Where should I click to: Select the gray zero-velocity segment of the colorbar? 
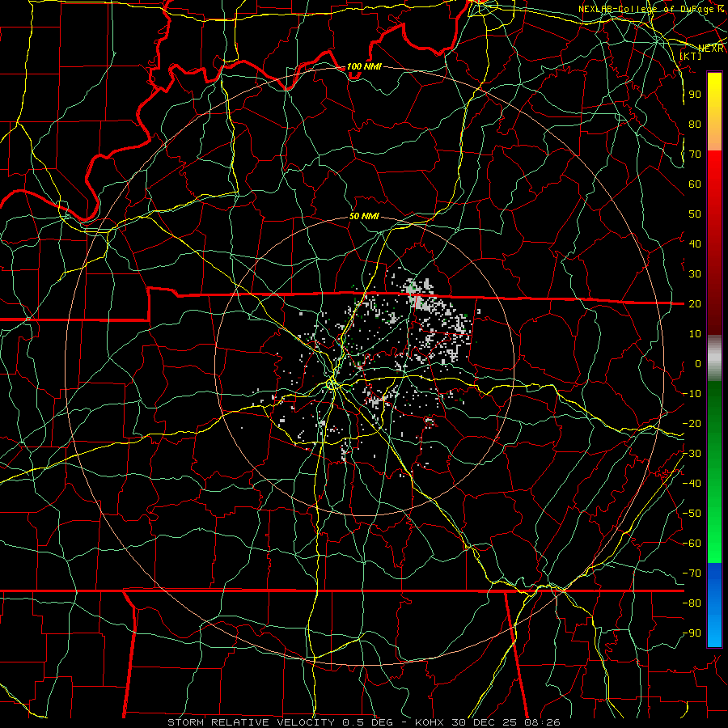click(714, 358)
